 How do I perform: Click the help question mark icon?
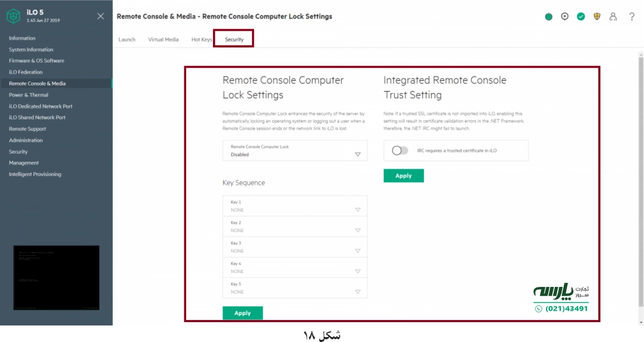[631, 17]
